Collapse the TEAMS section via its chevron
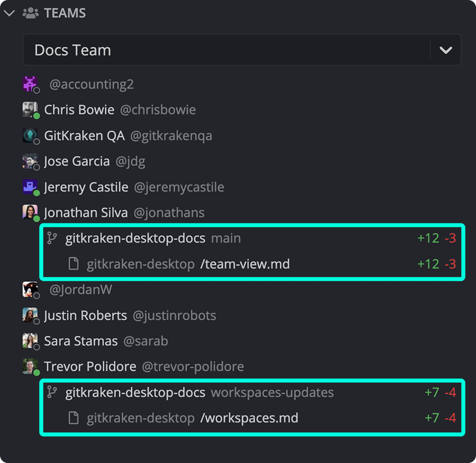The width and height of the screenshot is (476, 463). (x=10, y=12)
